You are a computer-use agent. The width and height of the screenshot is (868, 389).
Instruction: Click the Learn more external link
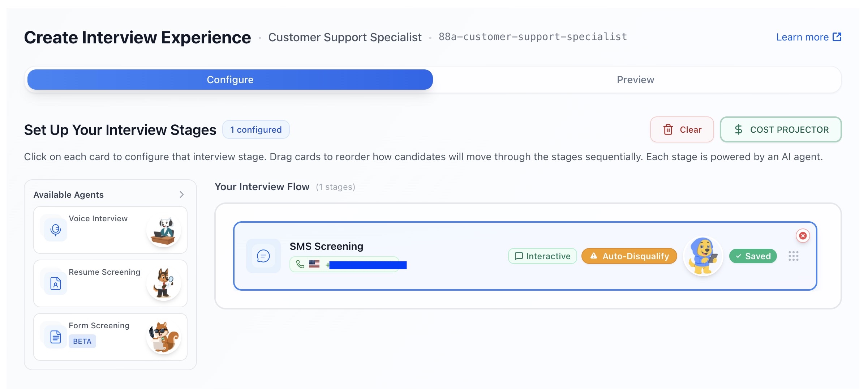(x=808, y=37)
